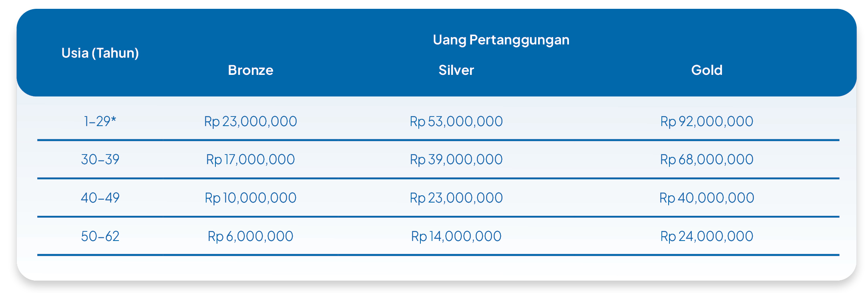Click the Rp 92,000,000 Gold value

pos(707,121)
